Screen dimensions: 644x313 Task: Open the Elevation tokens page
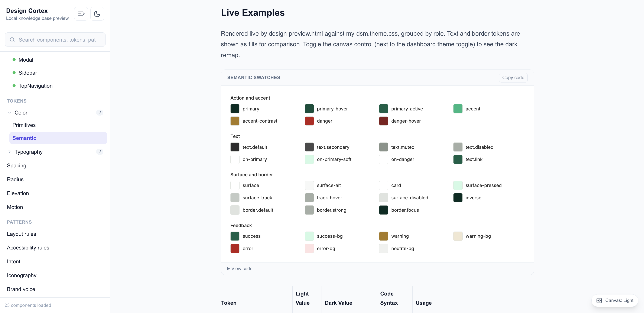18,193
